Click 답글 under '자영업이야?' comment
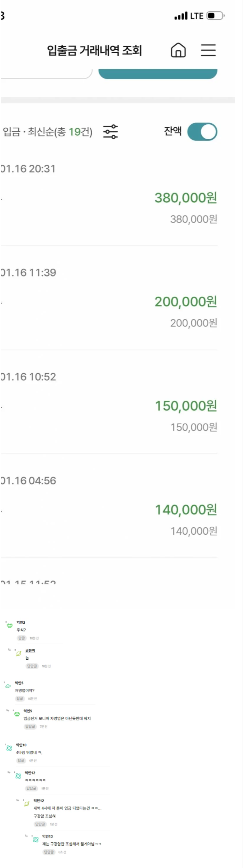243x868 pixels. (20, 699)
